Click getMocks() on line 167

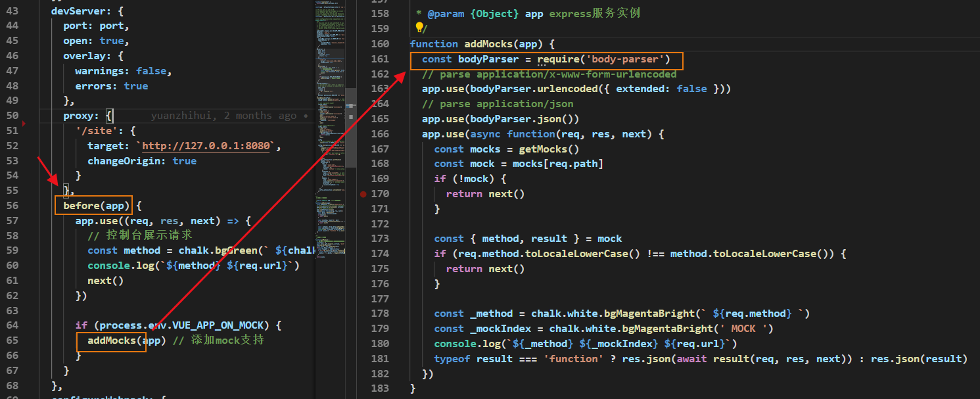(x=549, y=149)
